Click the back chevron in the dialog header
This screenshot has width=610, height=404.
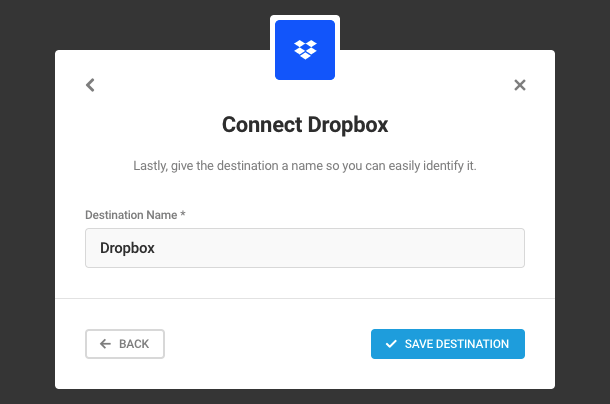[x=90, y=85]
